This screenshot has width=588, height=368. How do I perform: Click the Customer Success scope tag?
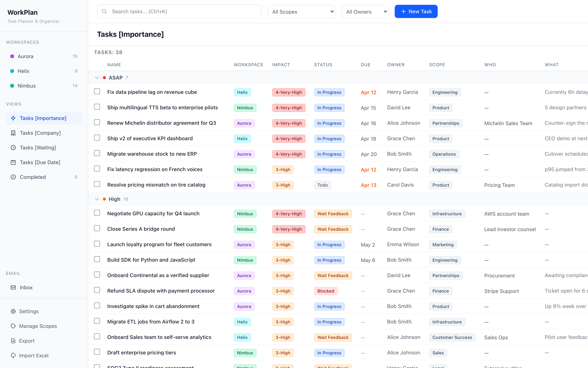(x=452, y=337)
